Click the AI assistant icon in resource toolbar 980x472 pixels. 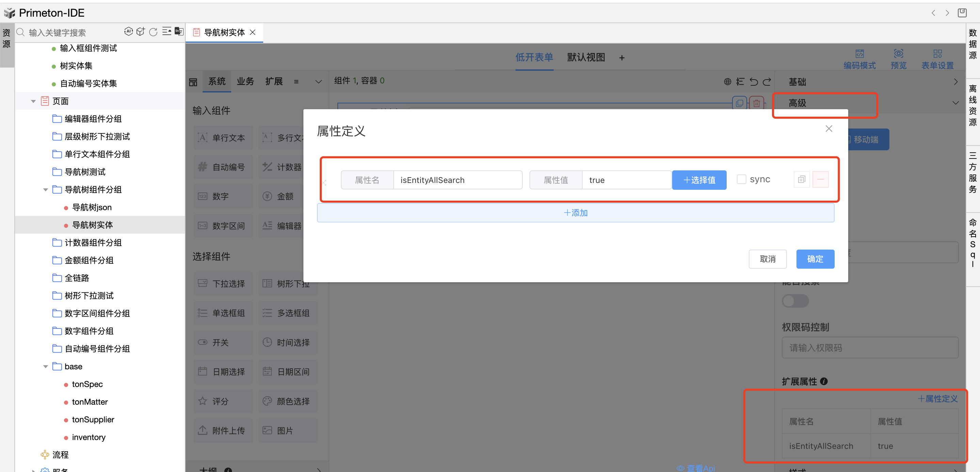coord(129,32)
